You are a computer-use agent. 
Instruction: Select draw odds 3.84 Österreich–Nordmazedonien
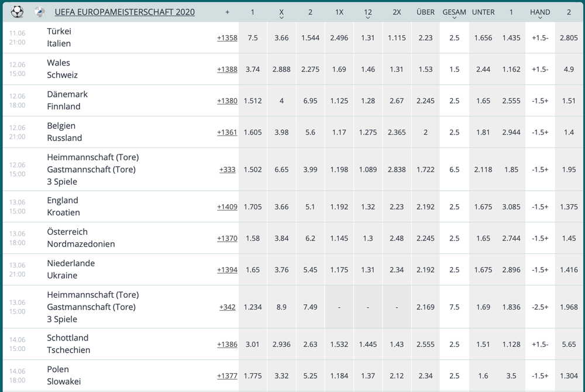pyautogui.click(x=281, y=238)
